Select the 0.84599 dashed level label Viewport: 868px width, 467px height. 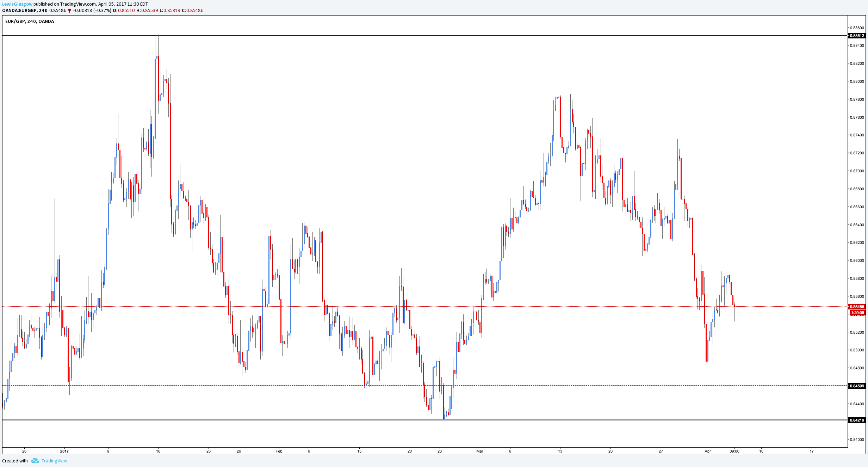(857, 386)
